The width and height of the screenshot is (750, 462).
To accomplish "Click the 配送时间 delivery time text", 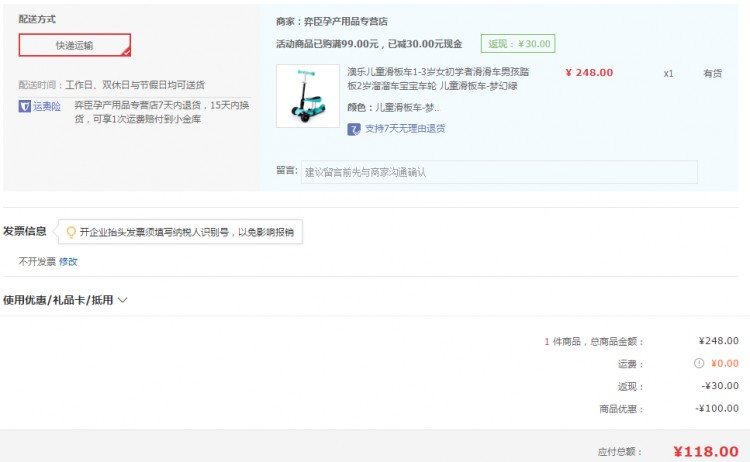I will pos(111,85).
